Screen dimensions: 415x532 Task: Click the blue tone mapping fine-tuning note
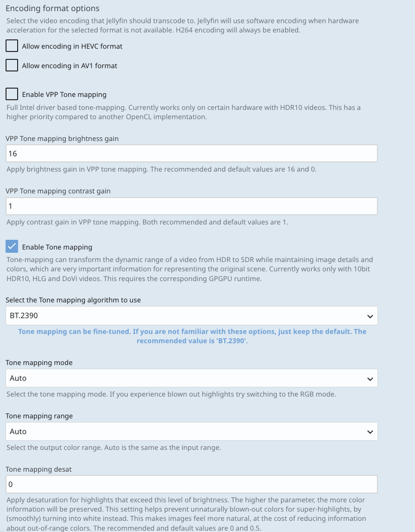tap(192, 336)
